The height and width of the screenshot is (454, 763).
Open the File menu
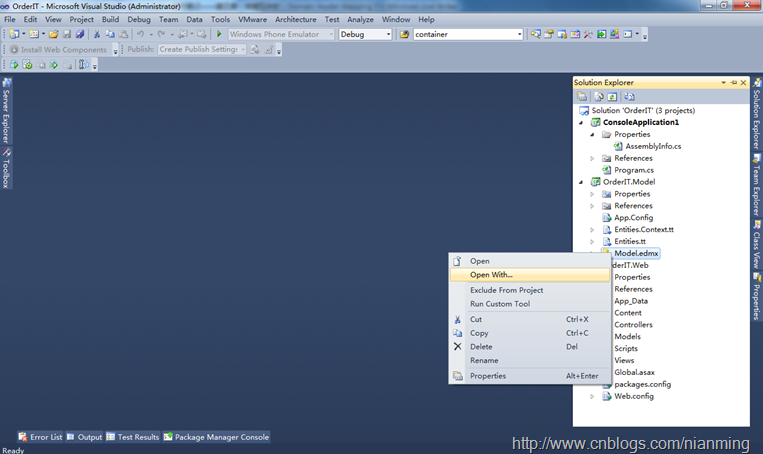pos(10,19)
